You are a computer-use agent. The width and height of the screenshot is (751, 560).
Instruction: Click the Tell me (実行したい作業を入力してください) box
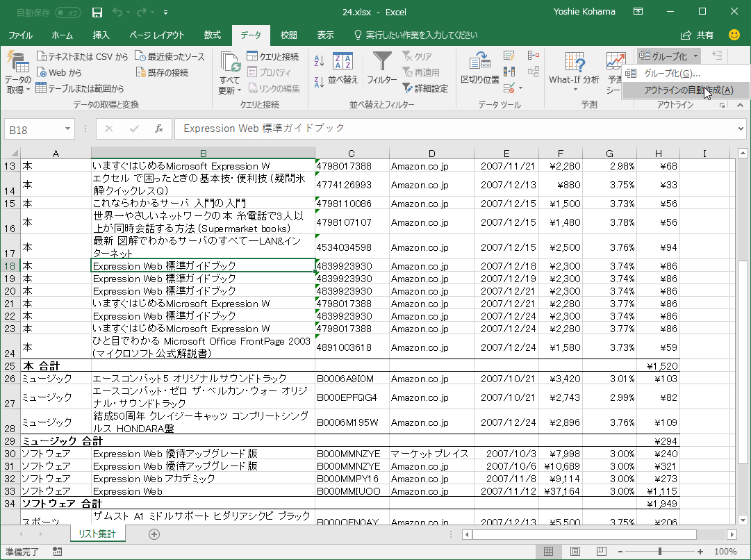(x=415, y=35)
